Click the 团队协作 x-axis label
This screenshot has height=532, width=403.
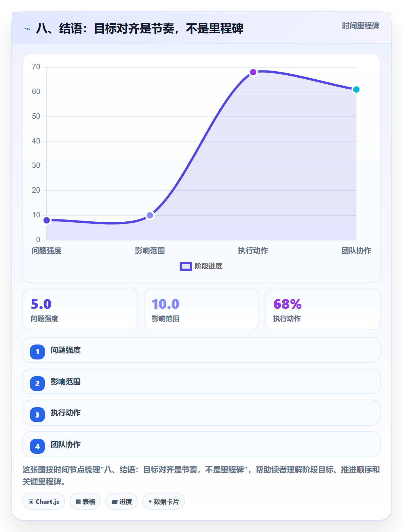coord(356,250)
